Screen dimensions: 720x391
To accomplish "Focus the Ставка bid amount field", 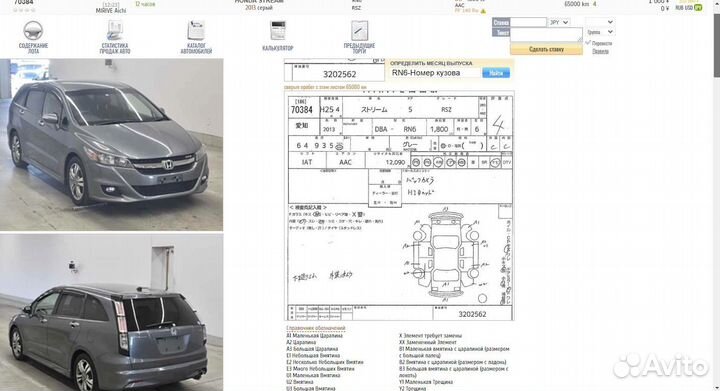I will (x=529, y=22).
